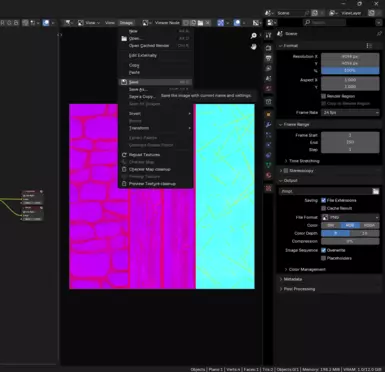The width and height of the screenshot is (385, 372).
Task: Open the View Layer properties tab
Action: pyautogui.click(x=269, y=68)
